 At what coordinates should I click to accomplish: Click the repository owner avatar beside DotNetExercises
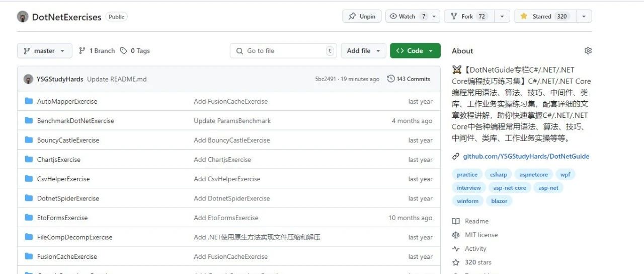coord(23,17)
